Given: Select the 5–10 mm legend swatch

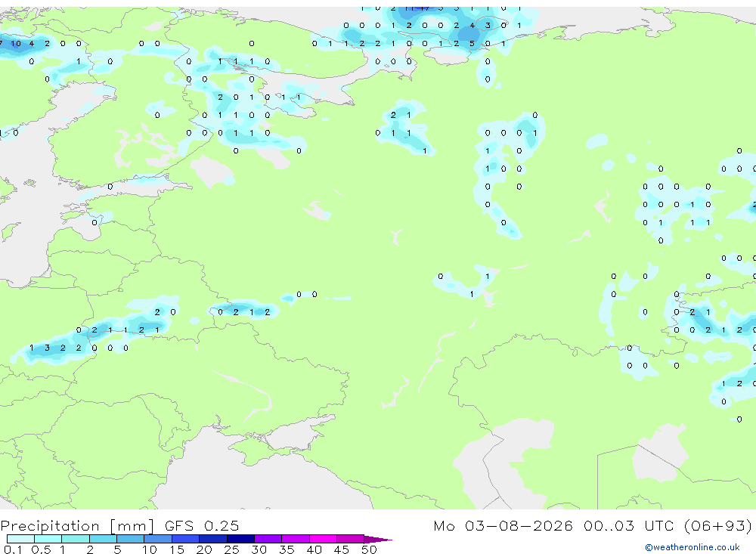Looking at the screenshot, I should tap(131, 539).
